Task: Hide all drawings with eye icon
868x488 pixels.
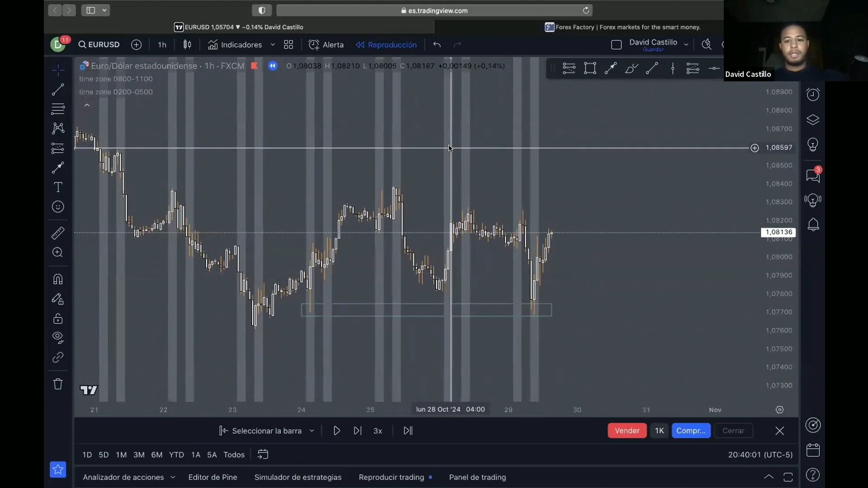Action: coord(58,337)
